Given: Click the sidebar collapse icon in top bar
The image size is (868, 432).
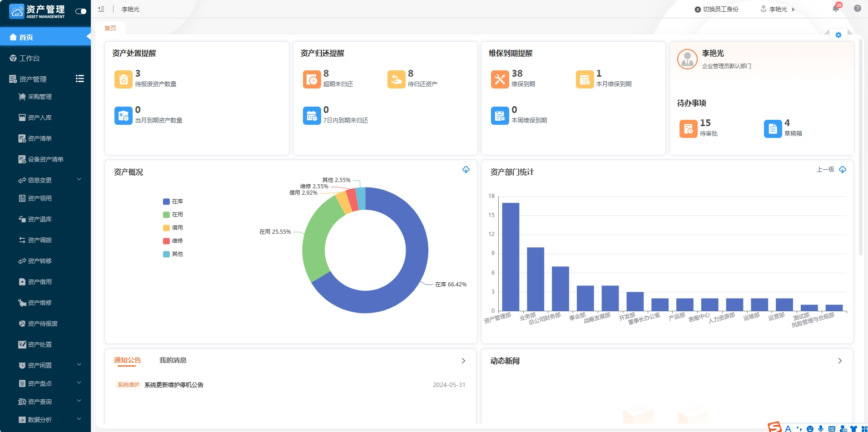Looking at the screenshot, I should click(101, 9).
